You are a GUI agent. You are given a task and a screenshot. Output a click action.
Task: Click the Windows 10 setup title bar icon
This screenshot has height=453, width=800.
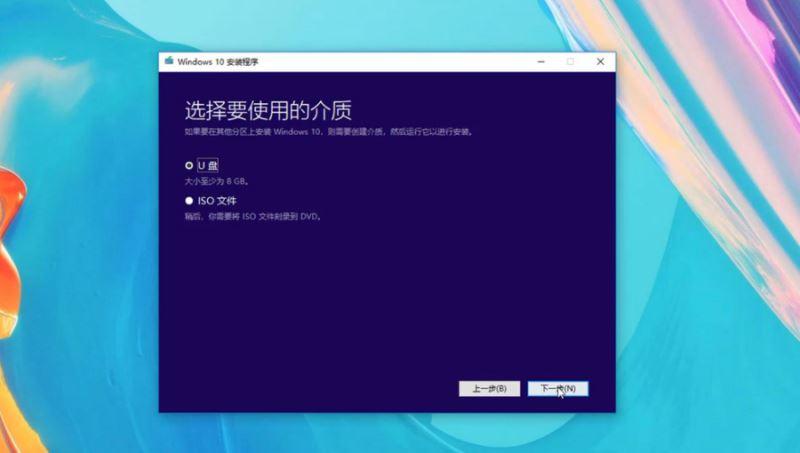tap(169, 61)
